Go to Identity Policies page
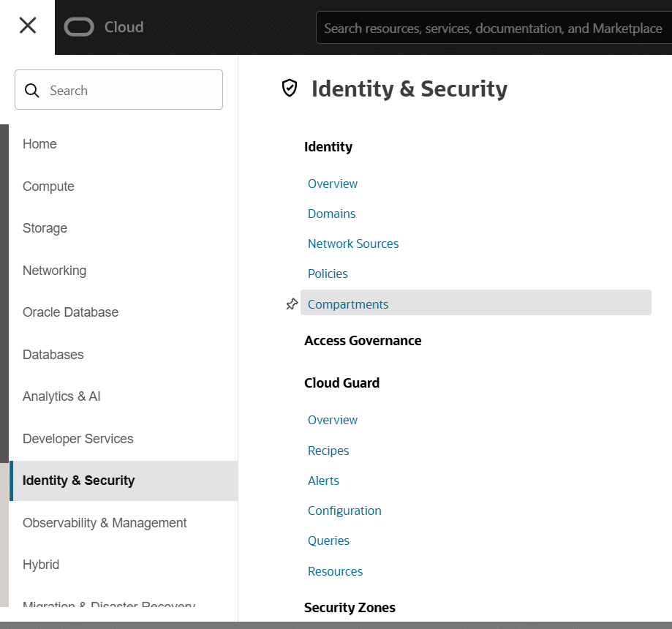 click(328, 274)
